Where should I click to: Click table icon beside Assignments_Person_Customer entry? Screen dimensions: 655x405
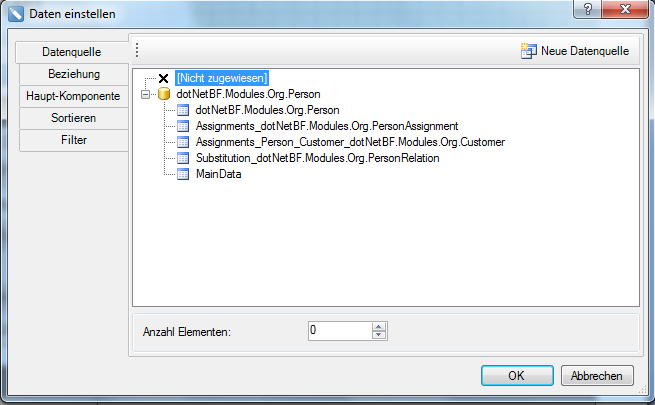[183, 142]
